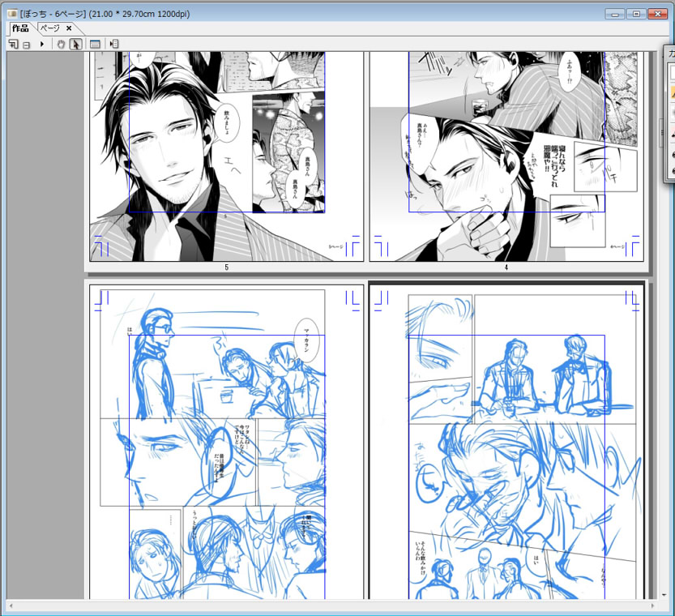Click the black right-pointing triangle in toolbar
The width and height of the screenshot is (675, 616).
click(x=42, y=44)
